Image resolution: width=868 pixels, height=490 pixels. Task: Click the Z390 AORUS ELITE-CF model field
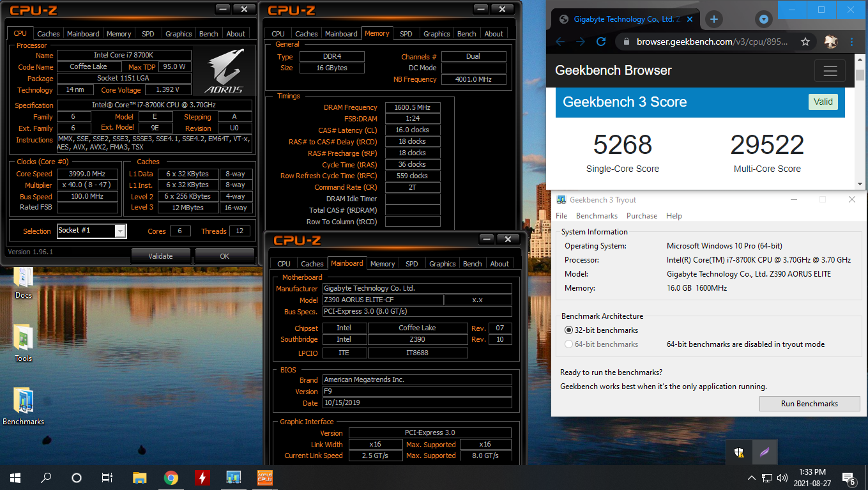click(x=382, y=300)
